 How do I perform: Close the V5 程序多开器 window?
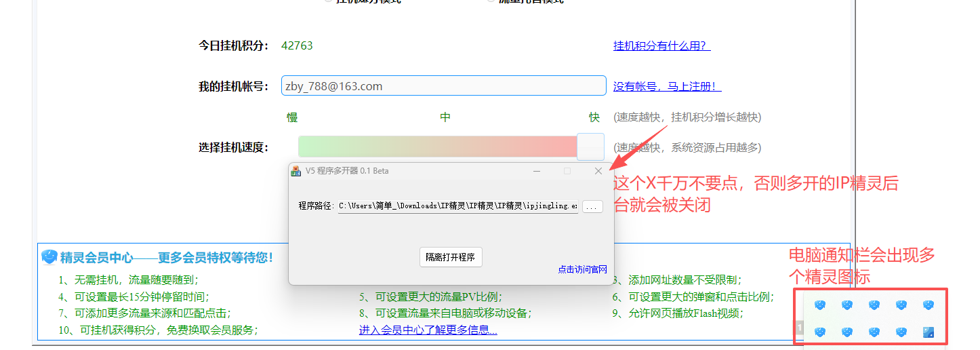[598, 171]
